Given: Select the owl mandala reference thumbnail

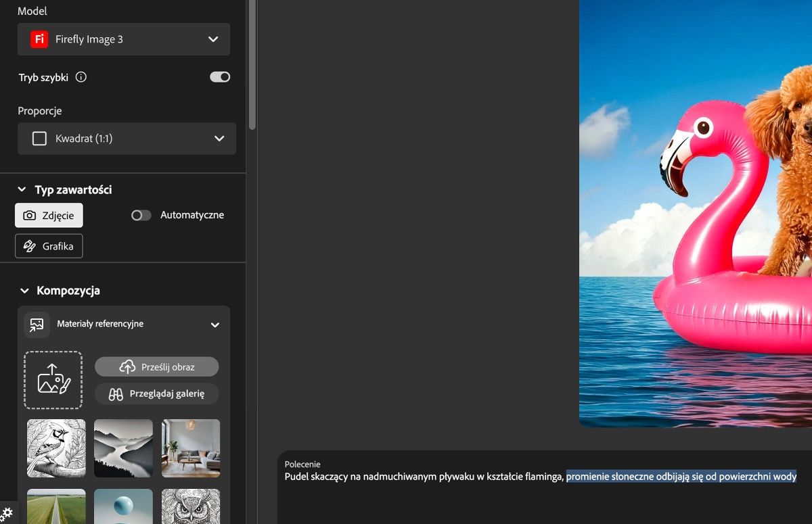Looking at the screenshot, I should [x=191, y=506].
